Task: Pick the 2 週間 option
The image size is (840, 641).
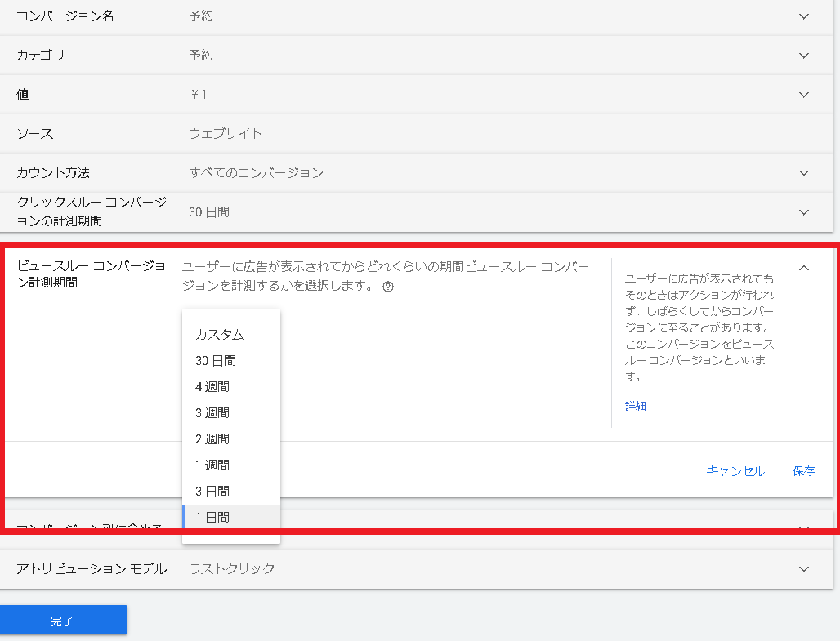Action: coord(231,439)
